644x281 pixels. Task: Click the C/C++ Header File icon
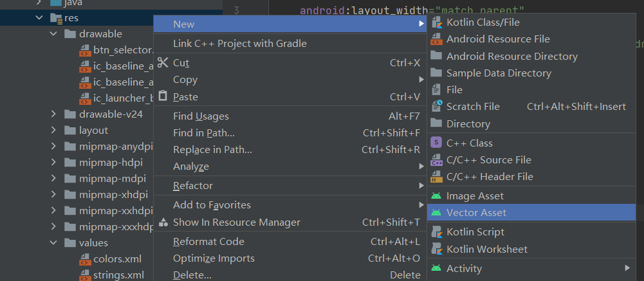436,177
